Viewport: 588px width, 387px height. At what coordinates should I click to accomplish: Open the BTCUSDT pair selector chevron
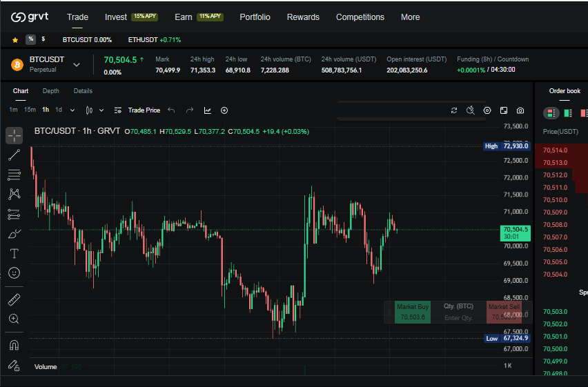tap(77, 65)
